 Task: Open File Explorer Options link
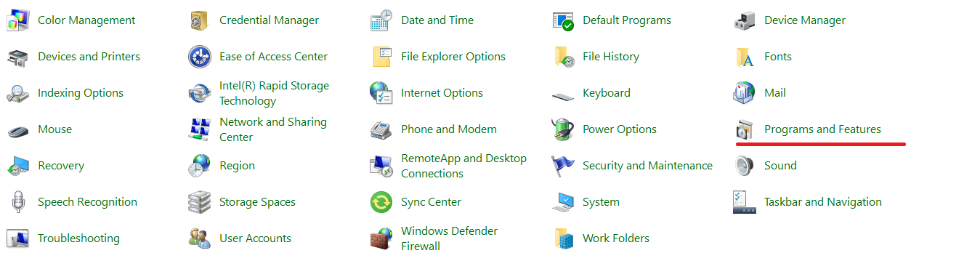click(x=453, y=57)
